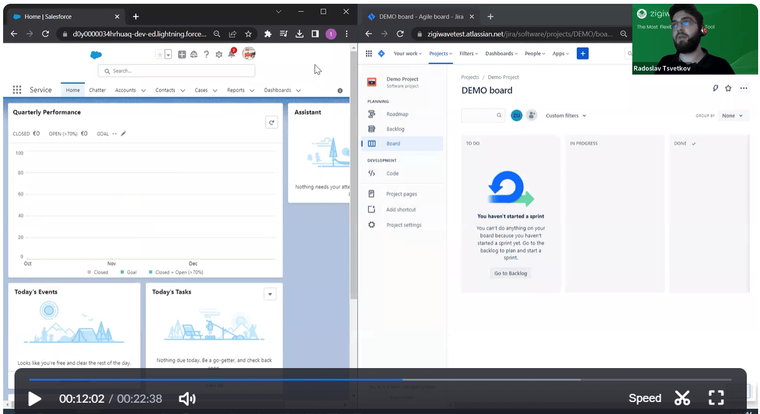Image resolution: width=760 pixels, height=414 pixels.
Task: Open Salesforce setup gear icon
Action: tap(219, 55)
